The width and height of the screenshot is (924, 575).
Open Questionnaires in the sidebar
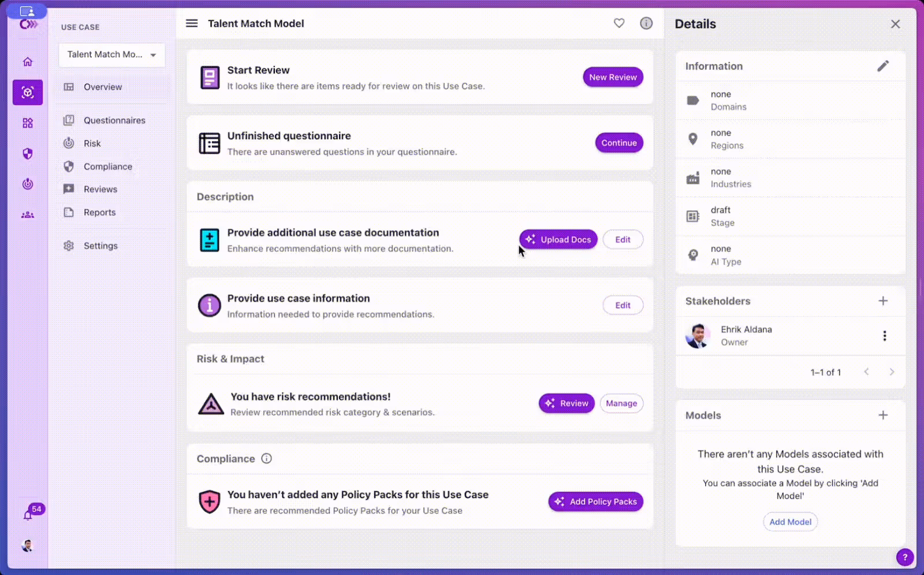coord(114,120)
